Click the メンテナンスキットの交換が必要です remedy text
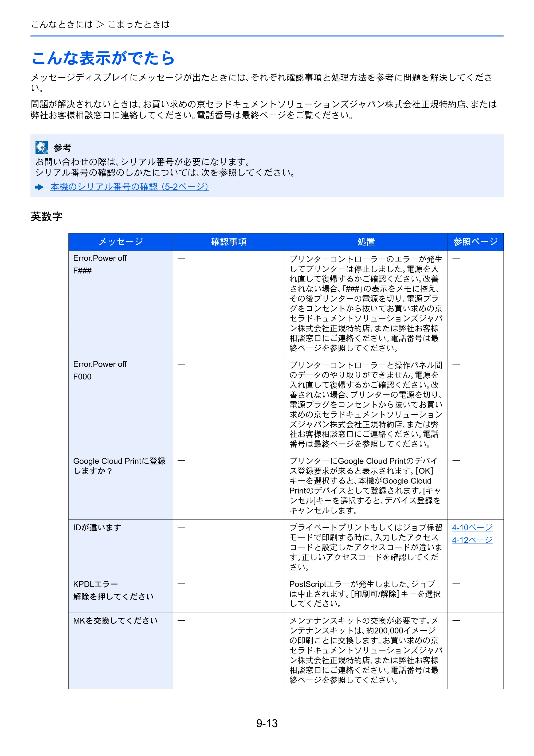 [x=366, y=650]
